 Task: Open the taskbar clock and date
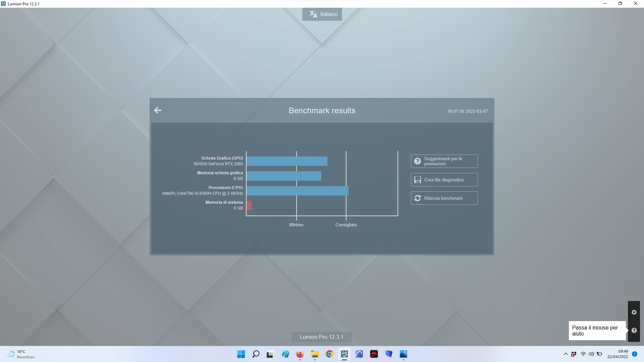(x=618, y=354)
